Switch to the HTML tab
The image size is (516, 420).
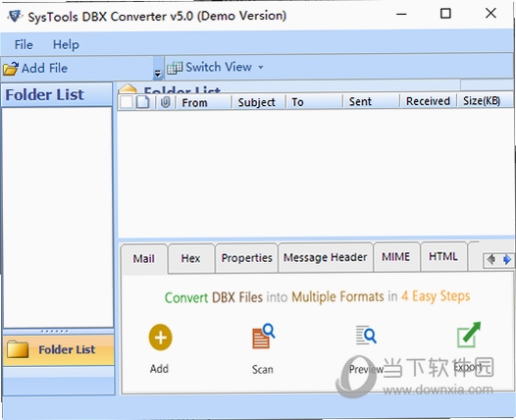coord(443,256)
